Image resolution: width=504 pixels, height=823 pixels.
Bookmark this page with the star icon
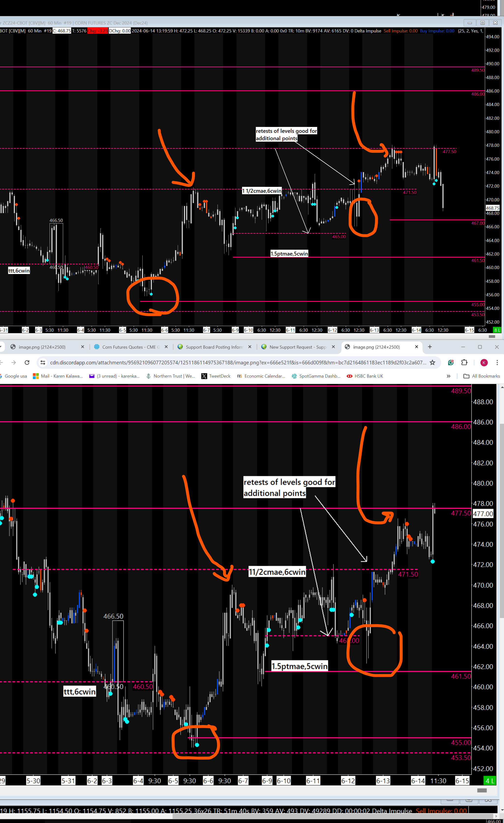pyautogui.click(x=432, y=362)
